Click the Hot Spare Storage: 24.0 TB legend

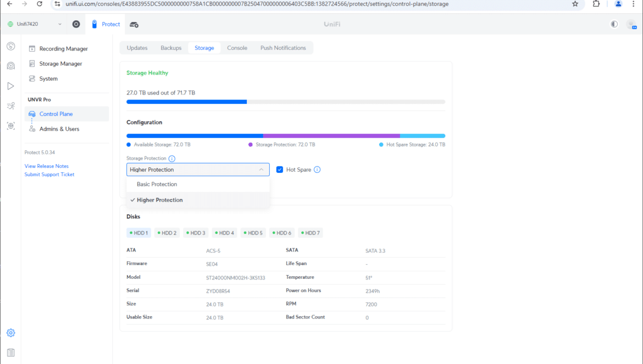412,144
